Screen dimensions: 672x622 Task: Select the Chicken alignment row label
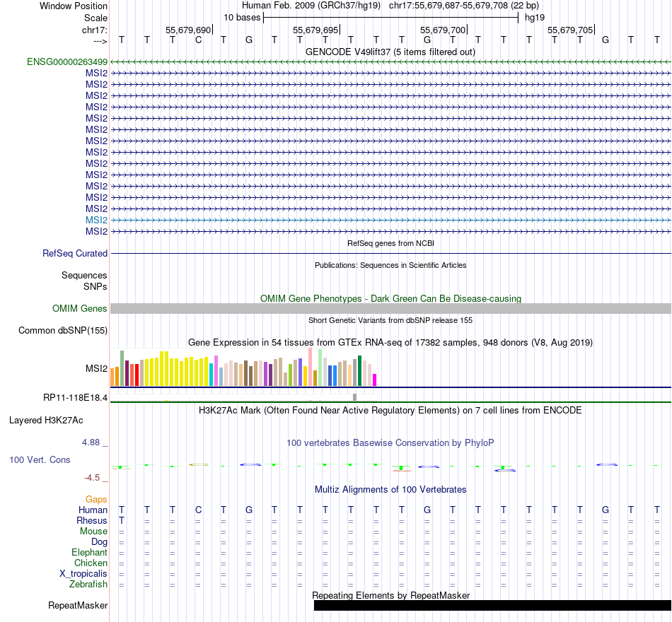tap(91, 563)
